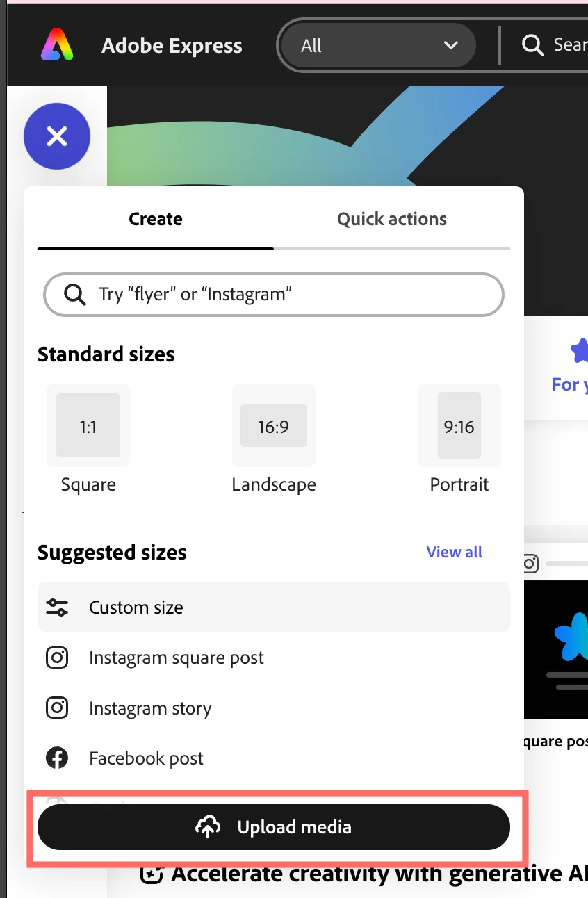Open View all suggested sizes
The width and height of the screenshot is (588, 898).
click(x=455, y=552)
